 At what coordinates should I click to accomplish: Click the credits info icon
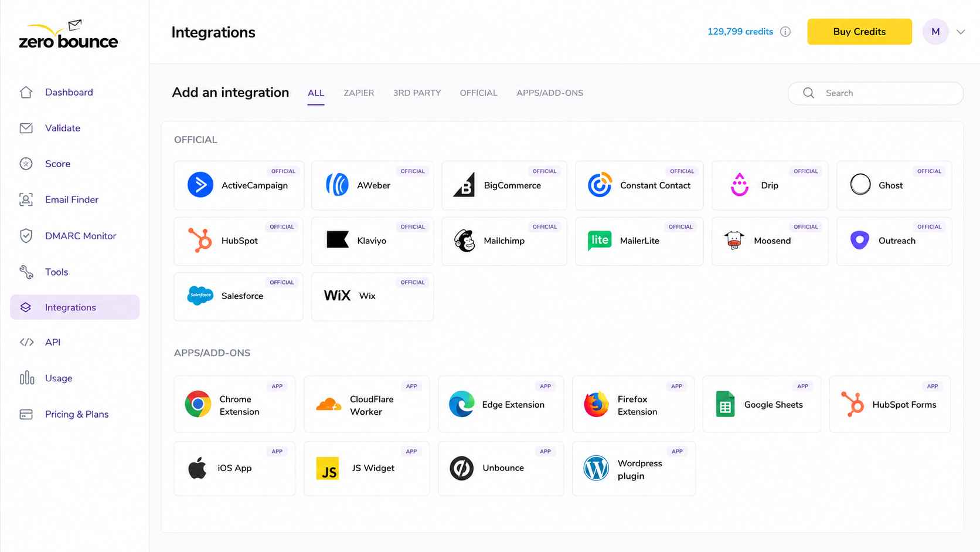(785, 32)
